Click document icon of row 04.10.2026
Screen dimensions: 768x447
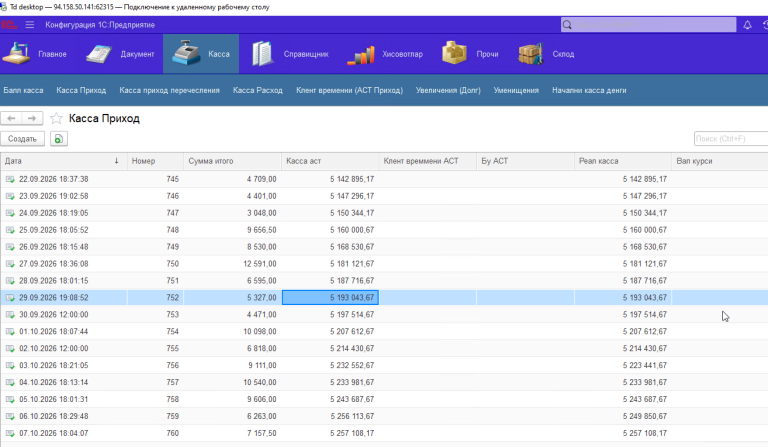(10, 382)
